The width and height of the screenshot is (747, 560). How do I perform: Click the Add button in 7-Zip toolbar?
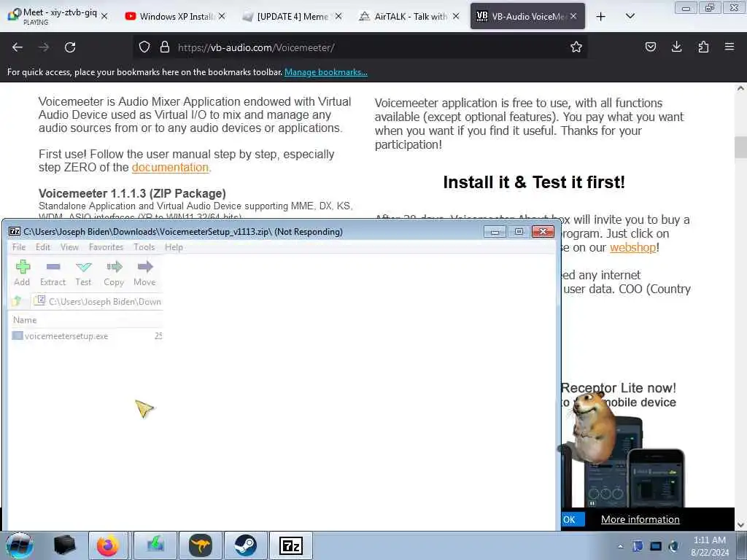[22, 273]
